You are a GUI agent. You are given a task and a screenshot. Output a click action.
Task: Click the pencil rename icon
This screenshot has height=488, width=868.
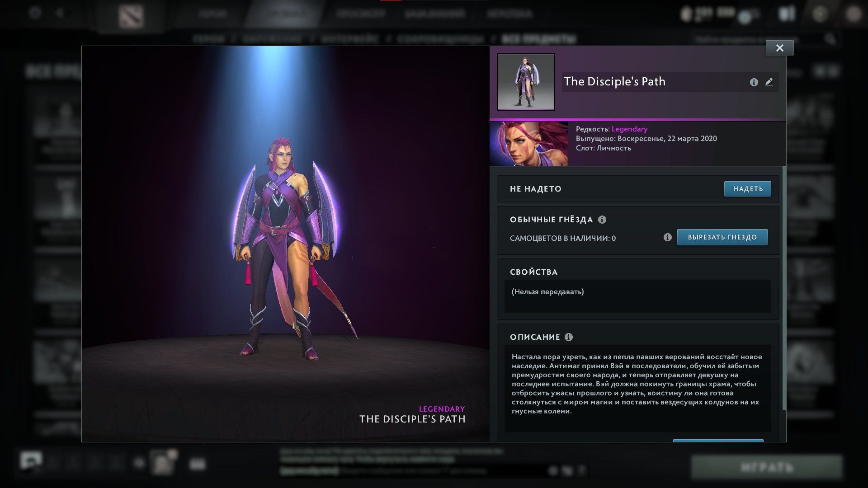[769, 82]
